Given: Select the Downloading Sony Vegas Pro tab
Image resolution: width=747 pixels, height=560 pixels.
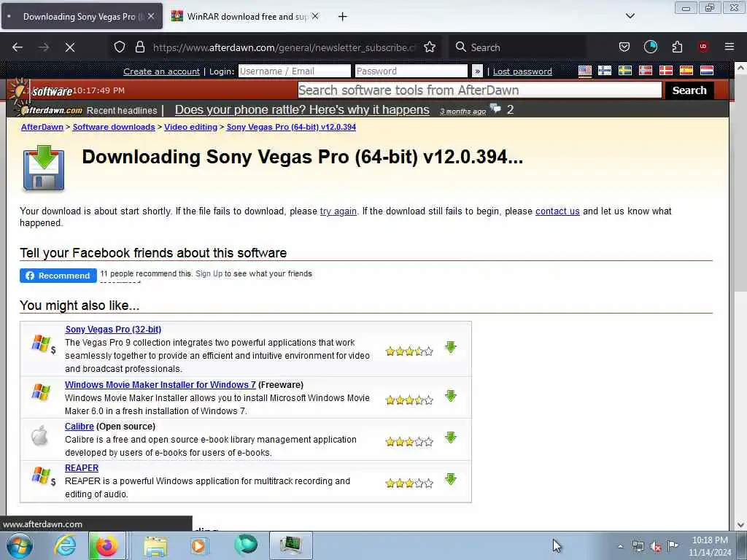Looking at the screenshot, I should (x=82, y=16).
